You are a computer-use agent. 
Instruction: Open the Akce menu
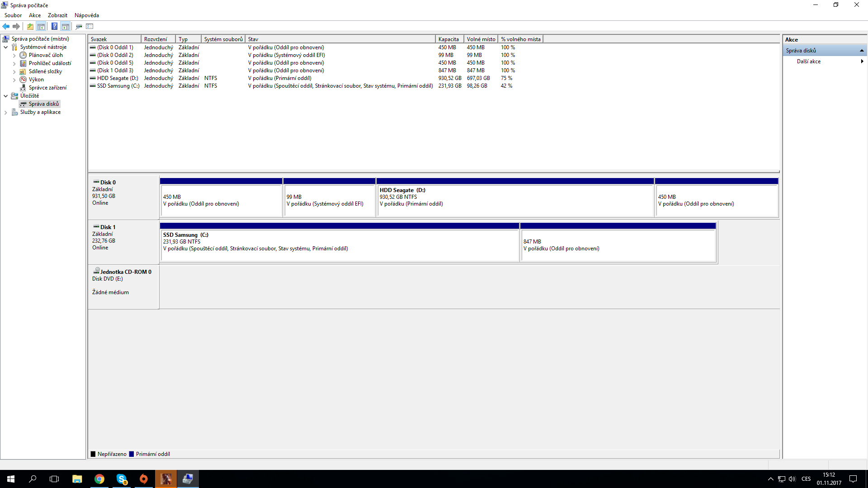35,15
